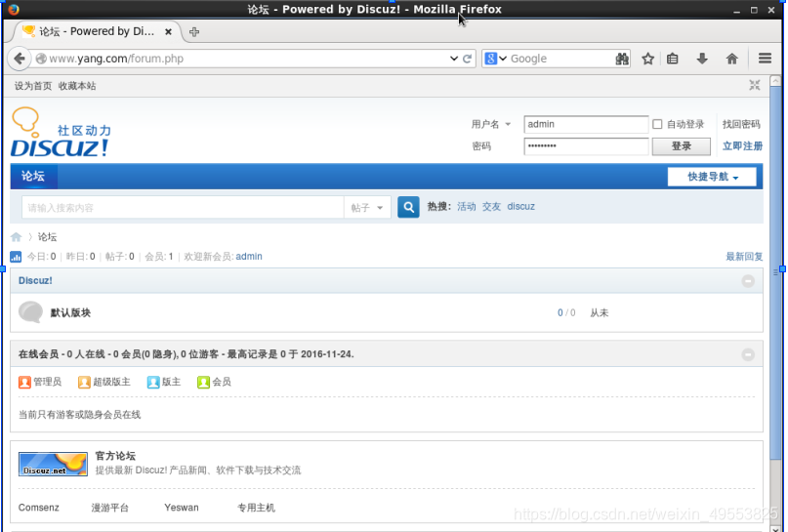This screenshot has width=788, height=532.
Task: Click the page vertical scrollbar thumb
Action: [775, 271]
